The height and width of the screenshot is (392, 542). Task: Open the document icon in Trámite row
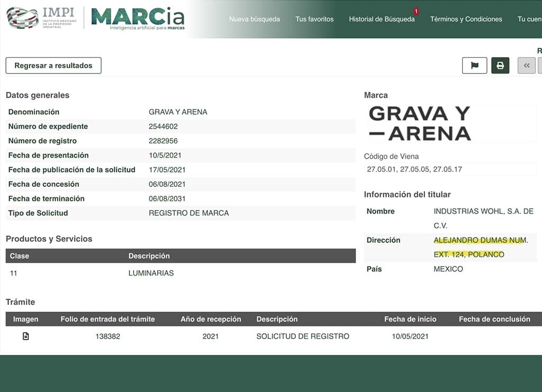(25, 336)
